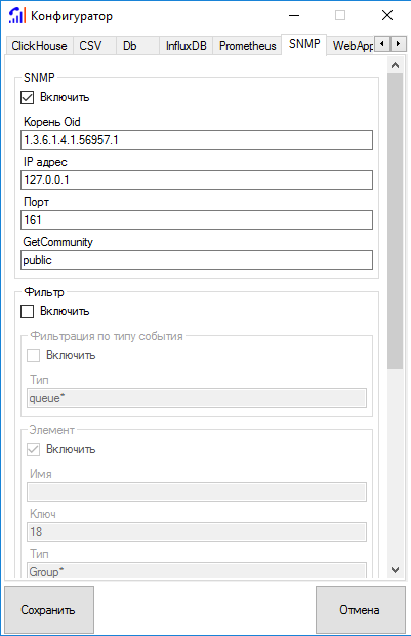
Task: Click the GetCommunity field with public
Action: click(x=196, y=260)
